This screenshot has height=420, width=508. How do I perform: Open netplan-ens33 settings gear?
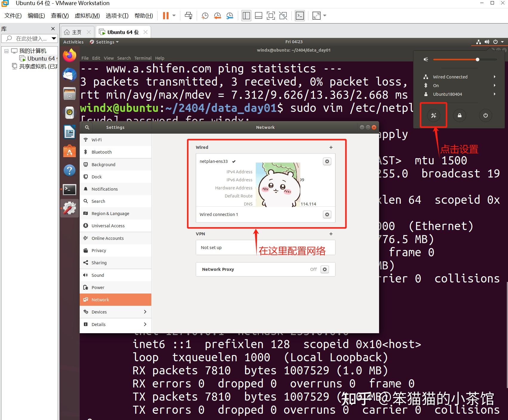click(327, 161)
